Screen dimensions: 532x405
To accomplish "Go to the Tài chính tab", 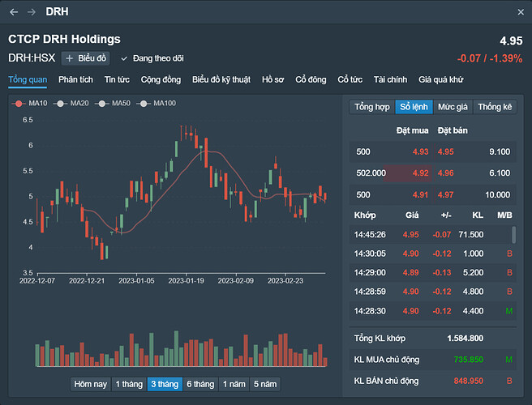I will point(390,79).
